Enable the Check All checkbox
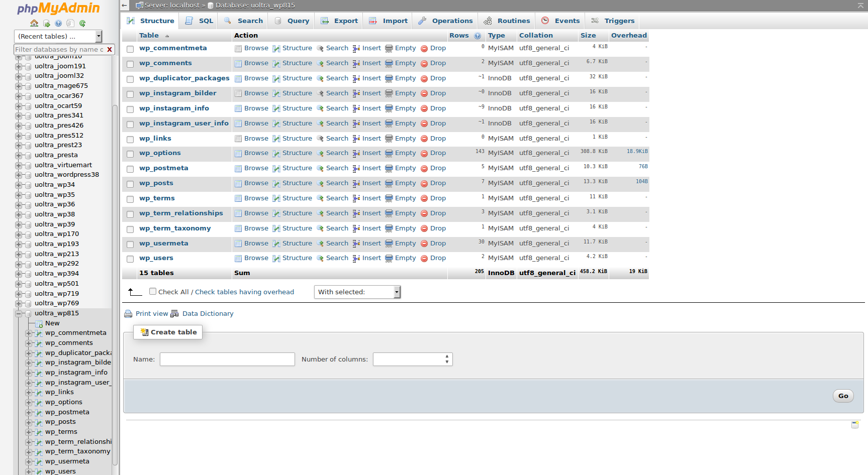 pos(153,291)
